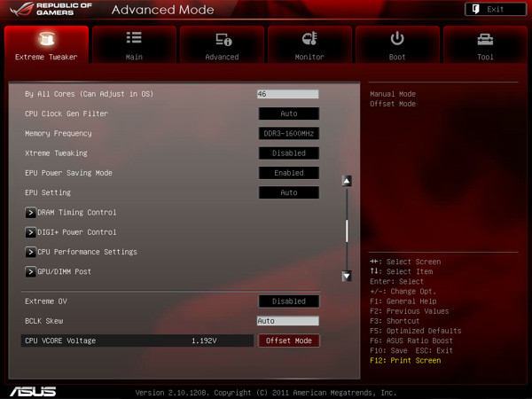
Task: Open EPU Setting Auto dropdown
Action: click(289, 192)
